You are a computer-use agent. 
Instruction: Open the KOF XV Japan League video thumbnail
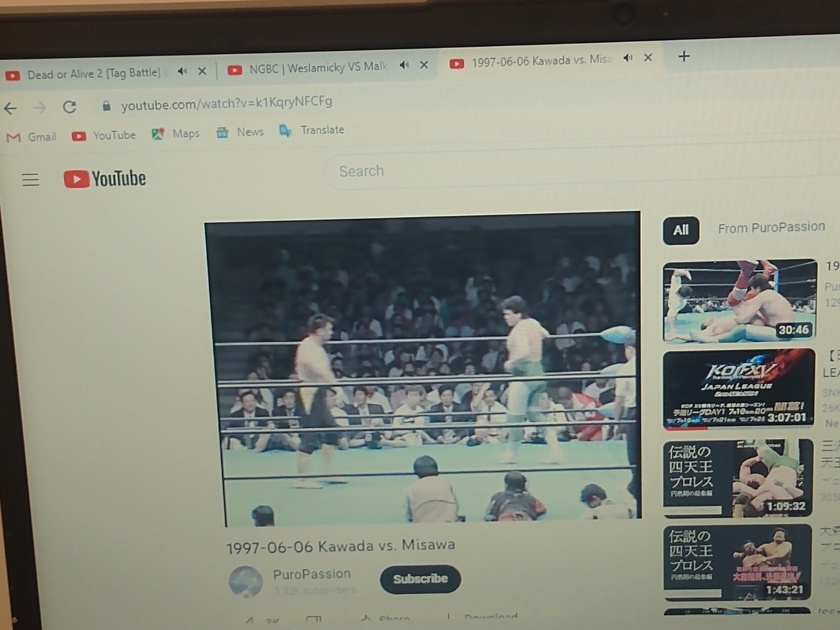click(738, 389)
